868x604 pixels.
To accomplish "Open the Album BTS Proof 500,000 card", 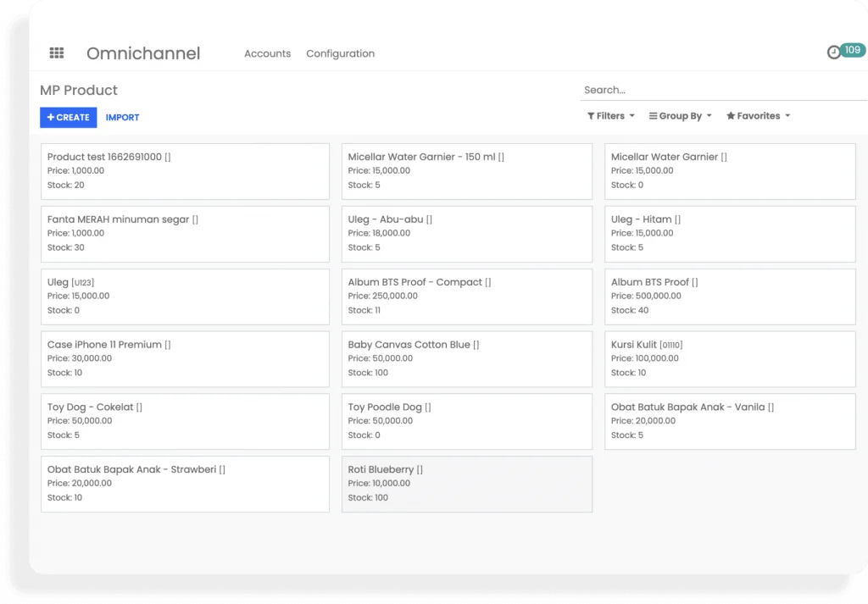I will coord(730,296).
